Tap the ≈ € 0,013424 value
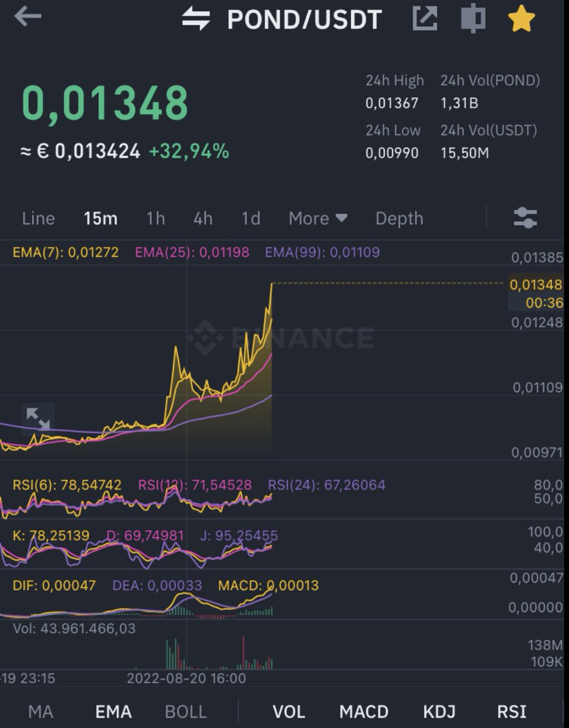Image resolution: width=569 pixels, height=728 pixels. click(81, 151)
